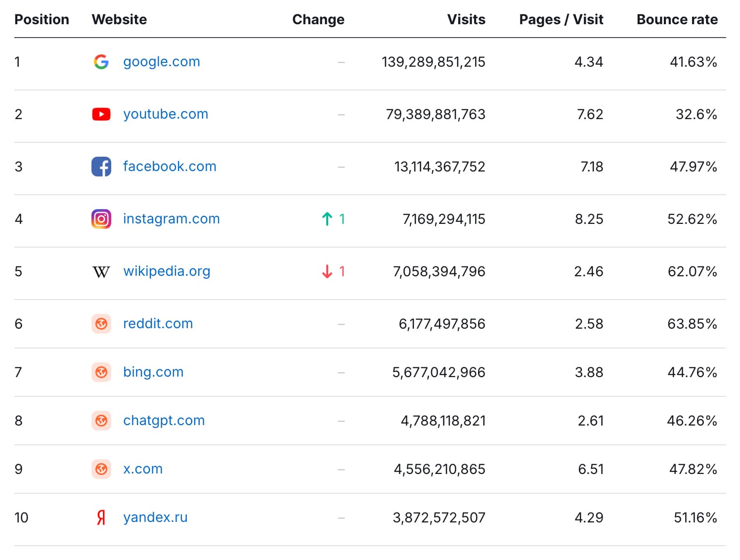This screenshot has height=560, width=740.
Task: Click the favicon beside x.com
Action: (x=101, y=469)
